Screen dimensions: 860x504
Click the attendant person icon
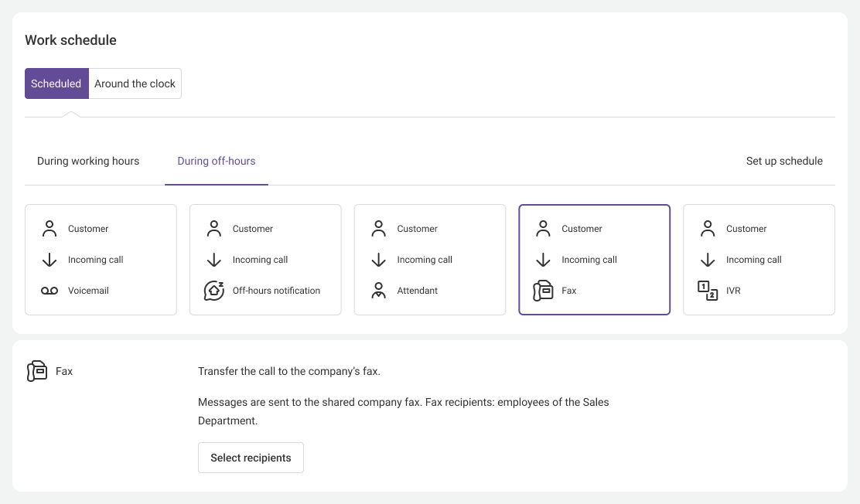pos(378,291)
